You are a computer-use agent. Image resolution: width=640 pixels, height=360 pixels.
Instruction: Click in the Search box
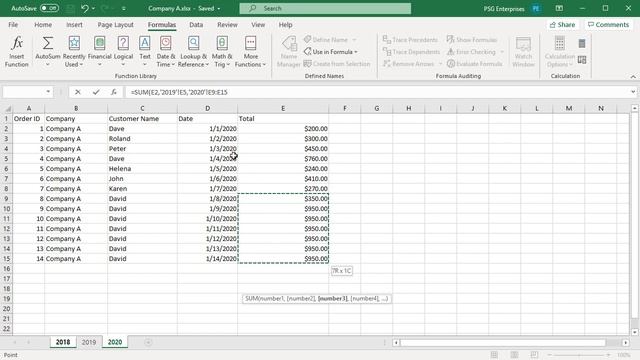(325, 8)
